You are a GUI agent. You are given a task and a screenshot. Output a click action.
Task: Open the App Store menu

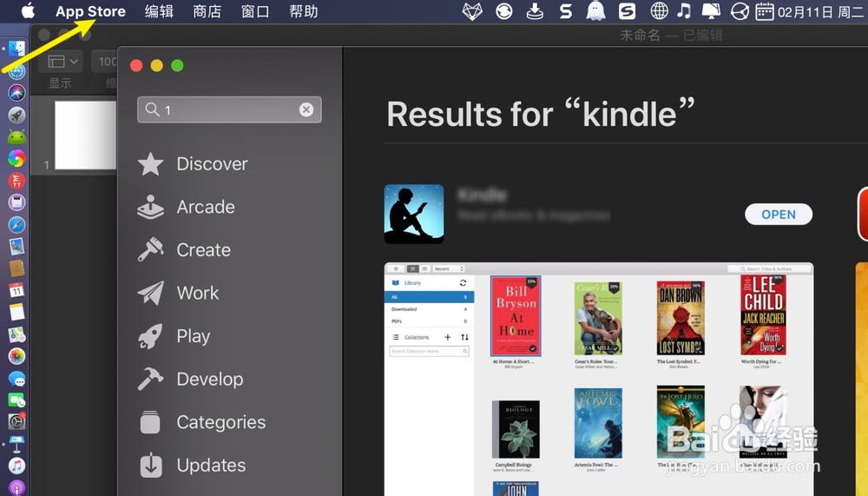[x=90, y=11]
